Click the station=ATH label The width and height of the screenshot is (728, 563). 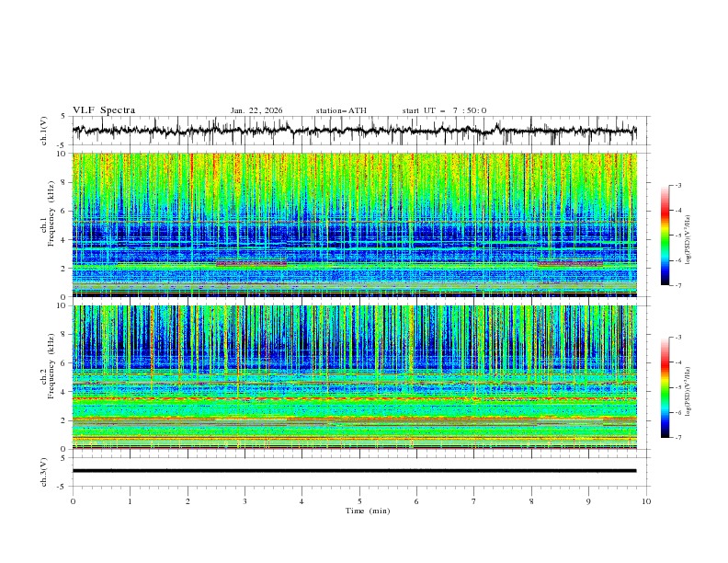tap(341, 110)
